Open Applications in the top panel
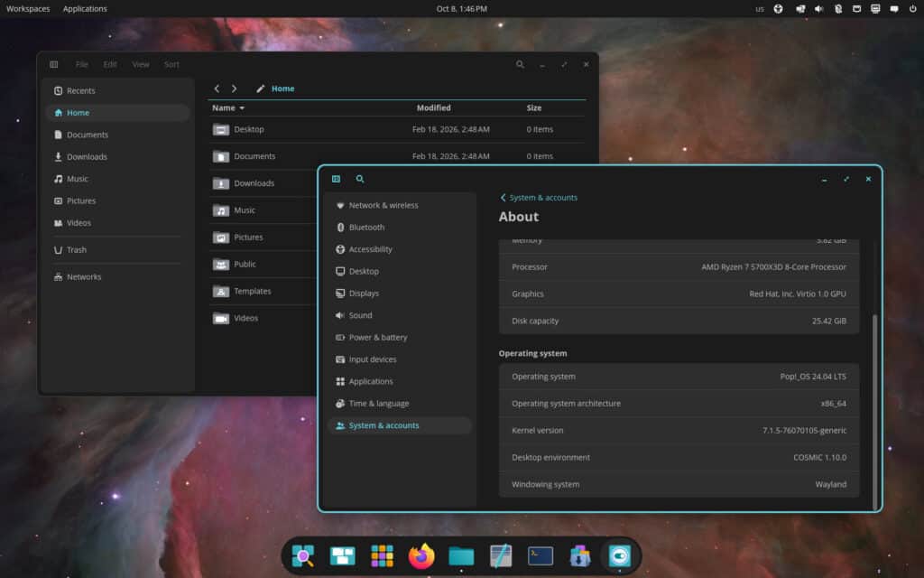 click(85, 9)
